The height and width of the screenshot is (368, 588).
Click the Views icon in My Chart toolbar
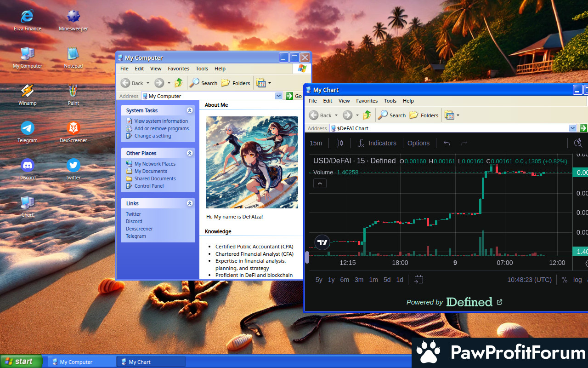tap(449, 115)
